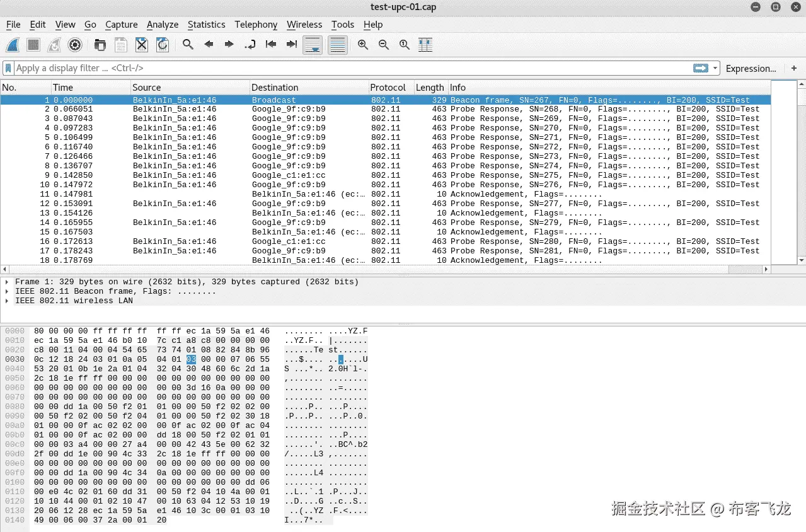The height and width of the screenshot is (532, 806).
Task: Click highlighted hex byte 03
Action: (192, 359)
